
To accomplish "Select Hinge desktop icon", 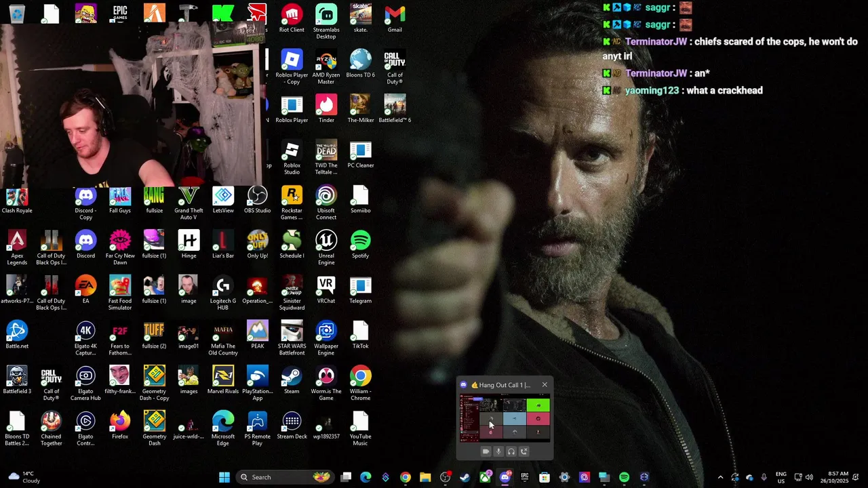I will point(189,244).
